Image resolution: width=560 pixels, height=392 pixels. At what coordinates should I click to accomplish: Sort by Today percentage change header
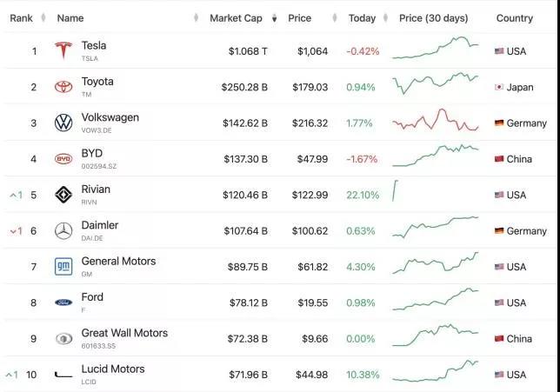(x=362, y=18)
